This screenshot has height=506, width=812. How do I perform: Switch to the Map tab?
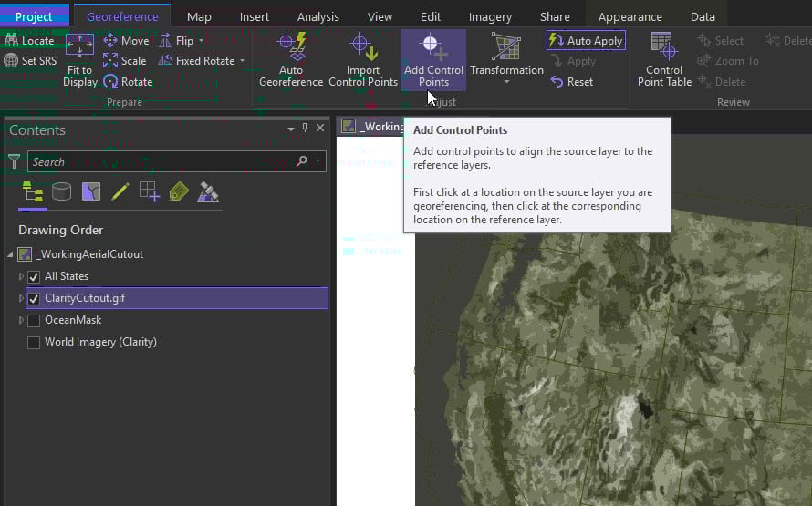tap(199, 16)
